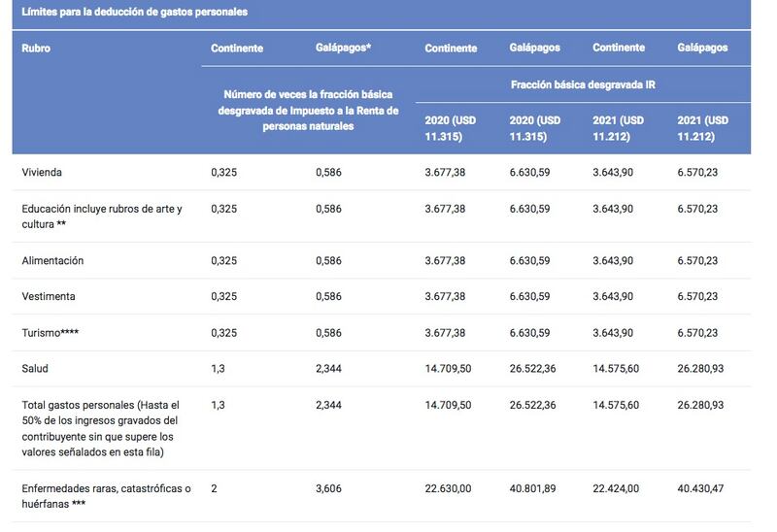The width and height of the screenshot is (777, 532).
Task: Select the value 40.430,47 in the last row
Action: [700, 488]
